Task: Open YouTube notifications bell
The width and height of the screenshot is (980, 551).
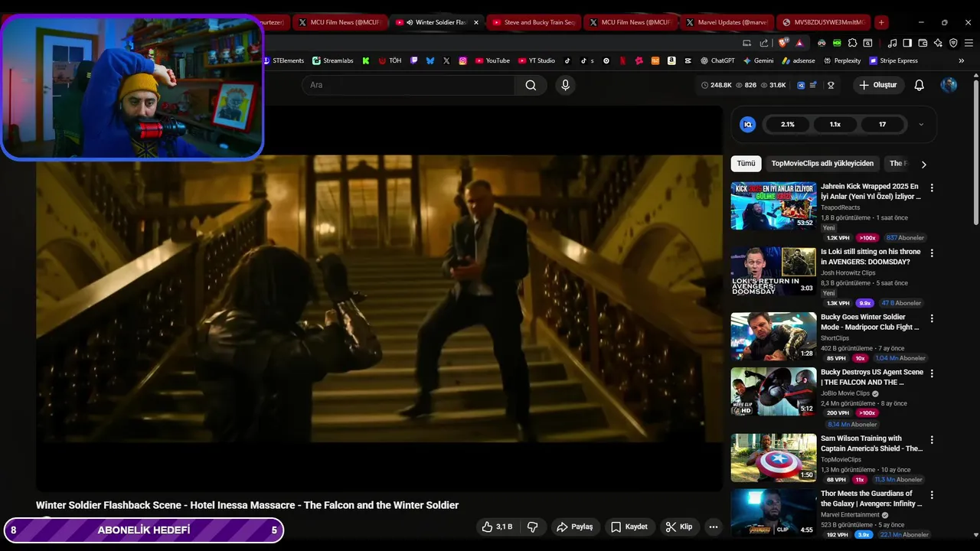Action: pyautogui.click(x=919, y=85)
